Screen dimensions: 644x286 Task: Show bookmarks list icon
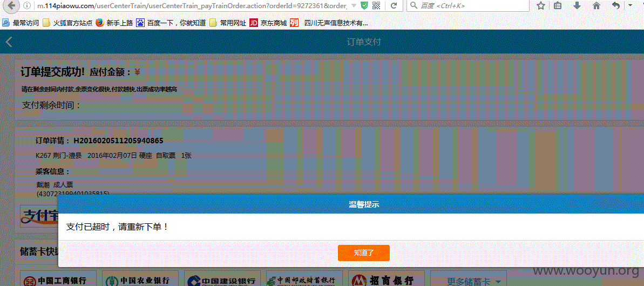click(557, 6)
